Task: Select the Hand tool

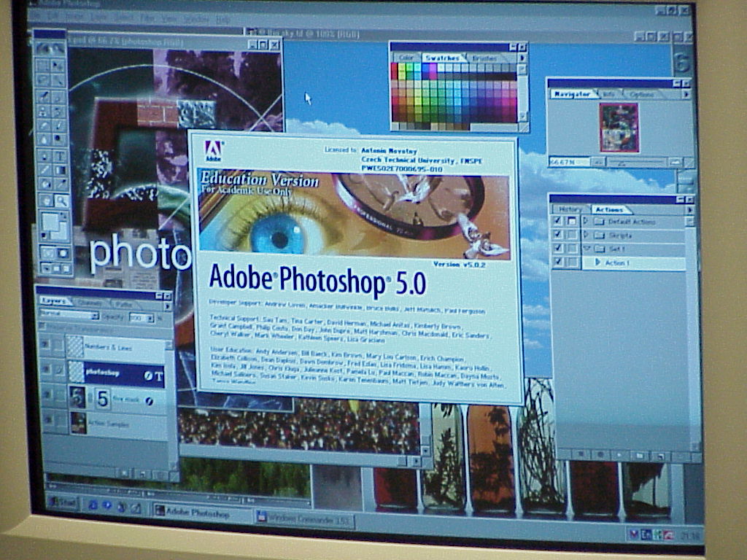Action: (45, 201)
